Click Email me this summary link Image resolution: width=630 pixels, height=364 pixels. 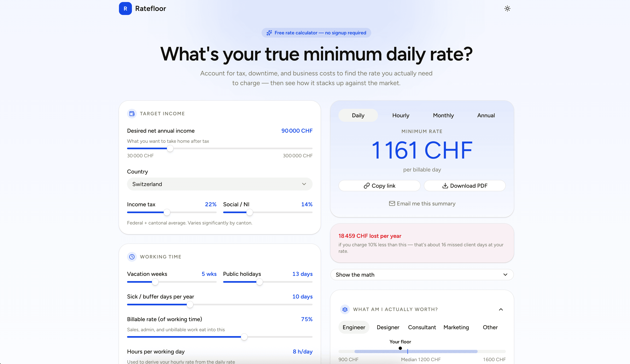coord(422,204)
